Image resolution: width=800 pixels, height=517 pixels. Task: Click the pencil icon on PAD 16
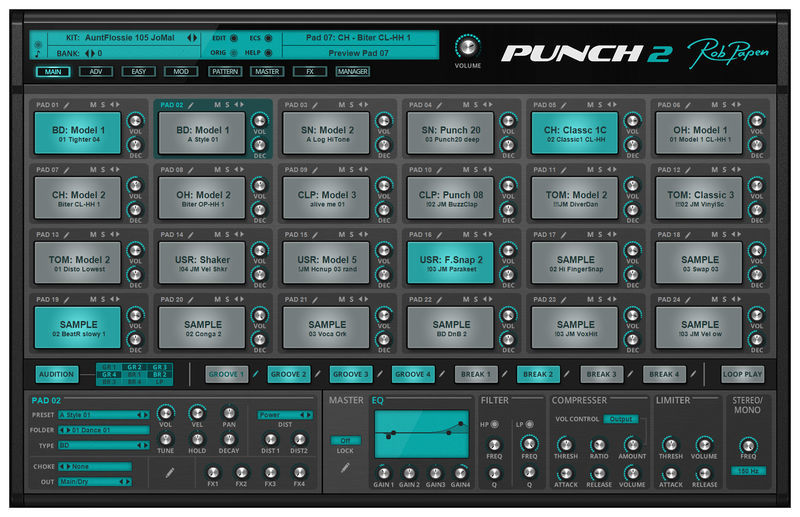[x=439, y=235]
